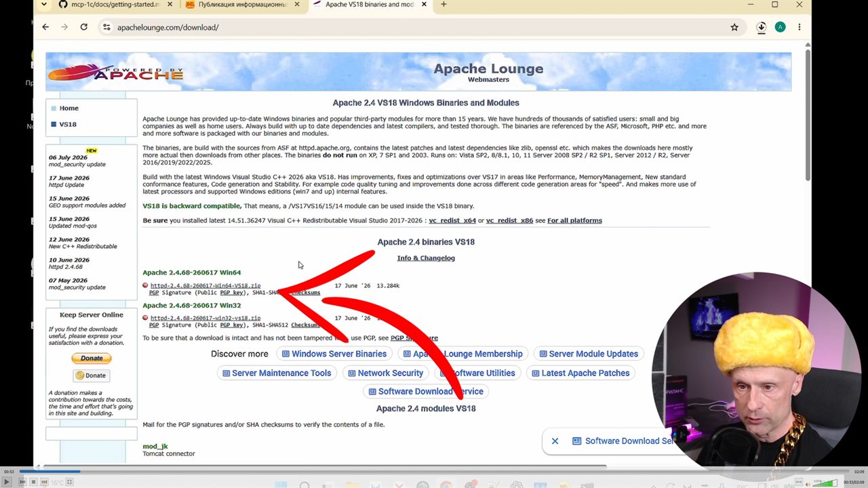Click the red bullet beside the win32 zip
This screenshot has height=488, width=868.
tap(145, 317)
